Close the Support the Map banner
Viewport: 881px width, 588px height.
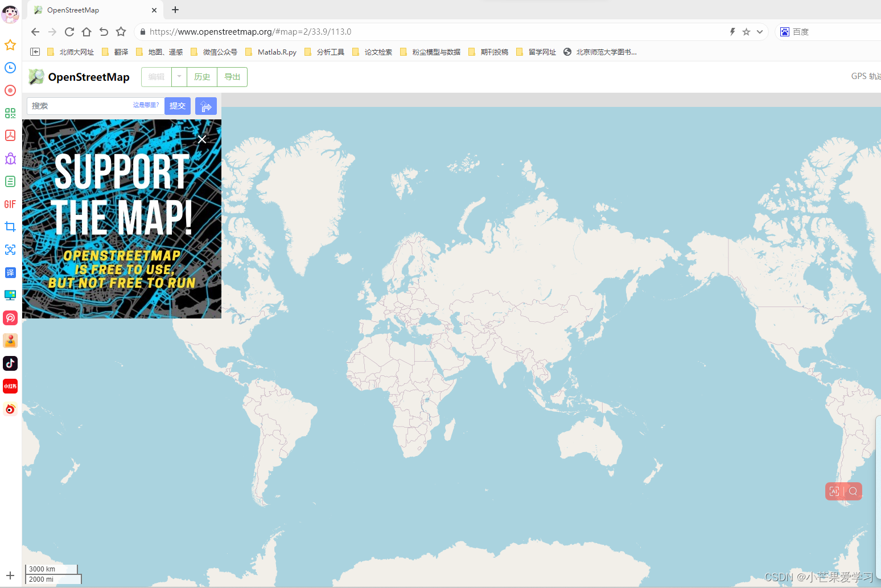click(202, 139)
